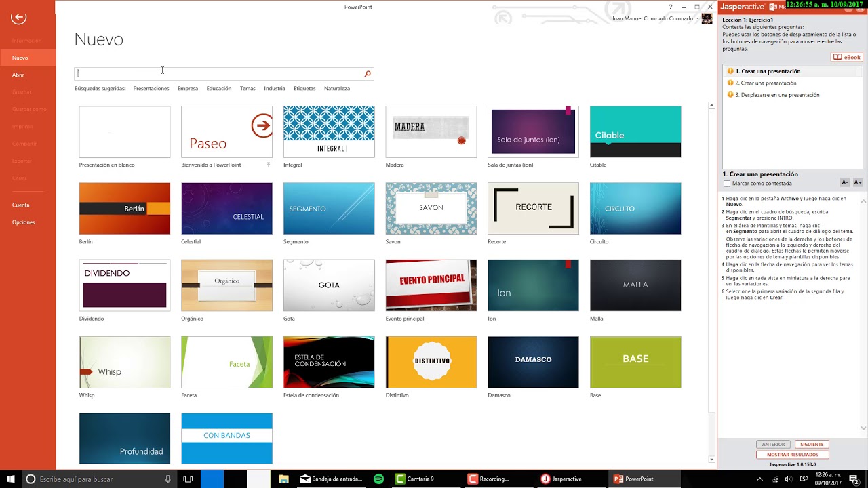Increase font size with A+ button
The height and width of the screenshot is (488, 868).
(x=857, y=183)
